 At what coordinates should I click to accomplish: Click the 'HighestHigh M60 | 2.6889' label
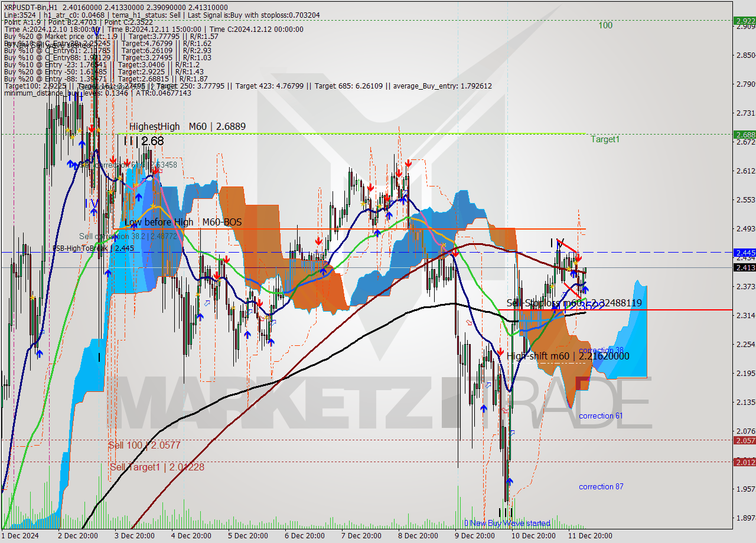pyautogui.click(x=187, y=126)
